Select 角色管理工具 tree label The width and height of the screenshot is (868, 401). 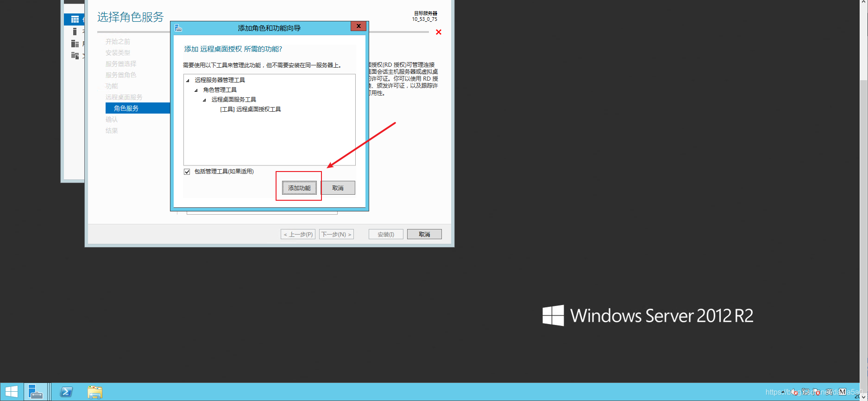[220, 90]
